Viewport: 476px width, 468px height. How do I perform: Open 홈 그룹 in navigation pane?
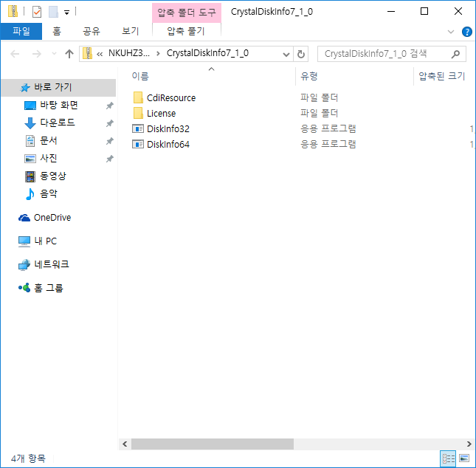[48, 288]
